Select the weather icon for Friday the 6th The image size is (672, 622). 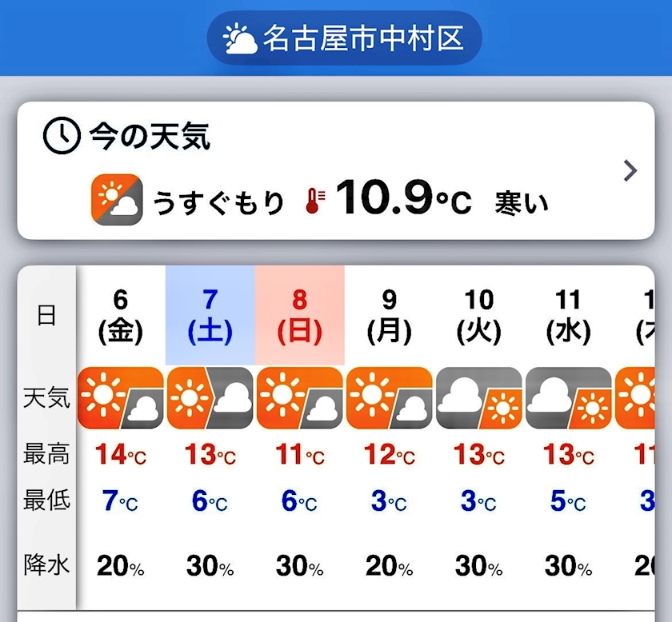tap(120, 398)
